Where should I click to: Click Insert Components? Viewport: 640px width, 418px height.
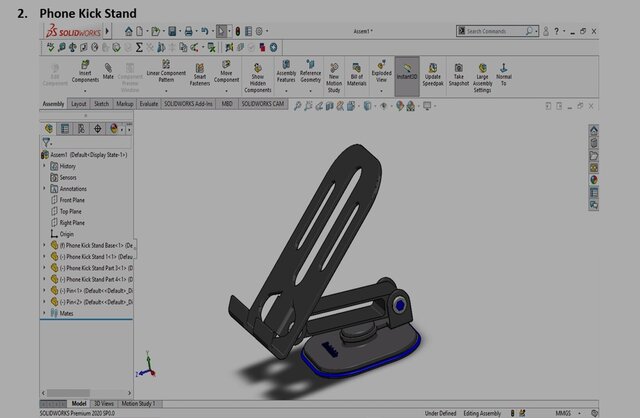pos(85,71)
